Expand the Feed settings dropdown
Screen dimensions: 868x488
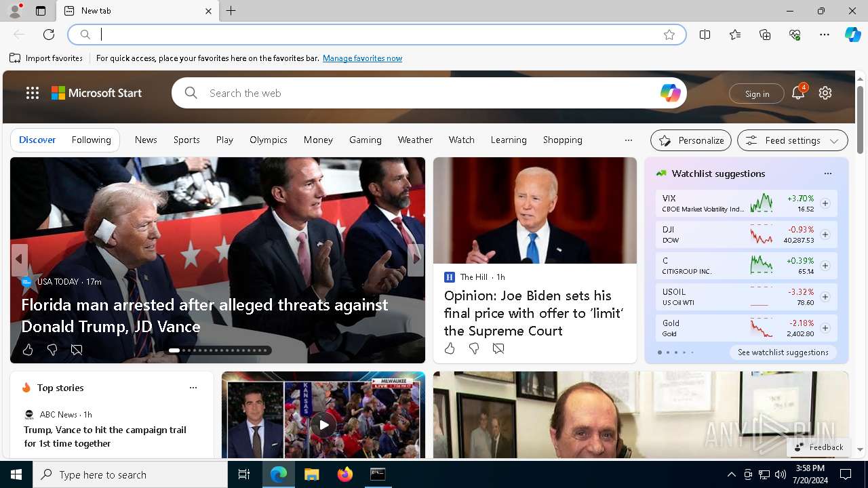click(x=793, y=140)
